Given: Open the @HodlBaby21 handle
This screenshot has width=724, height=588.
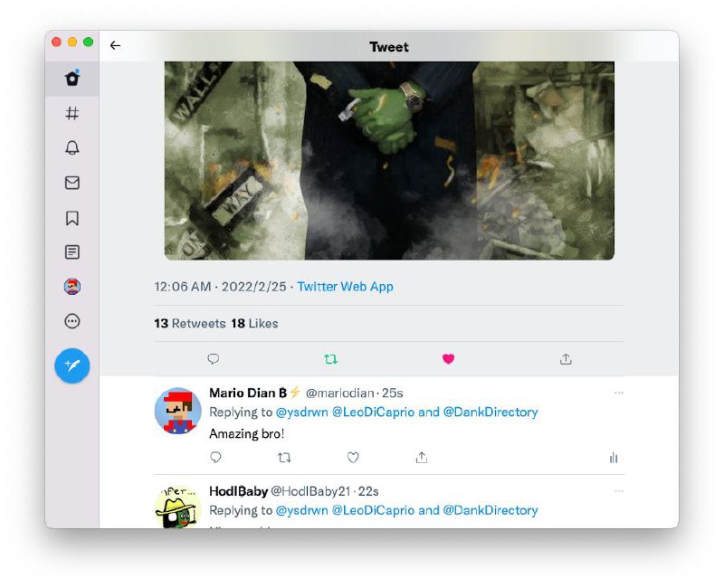Looking at the screenshot, I should click(310, 491).
